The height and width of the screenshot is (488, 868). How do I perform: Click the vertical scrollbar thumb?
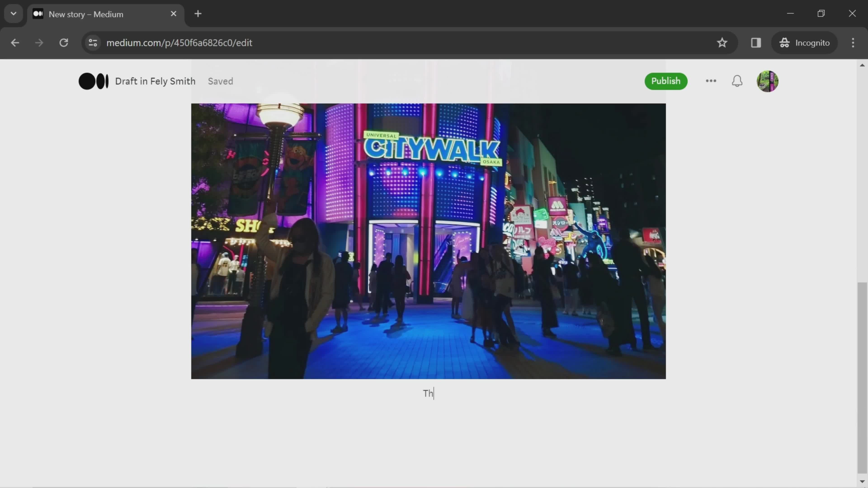862,378
